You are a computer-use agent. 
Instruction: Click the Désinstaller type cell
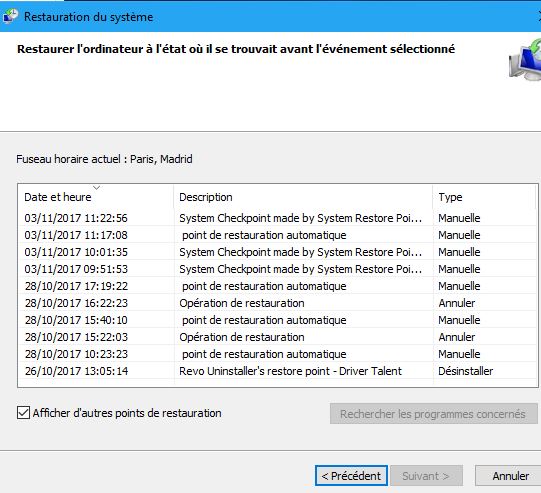(x=465, y=371)
